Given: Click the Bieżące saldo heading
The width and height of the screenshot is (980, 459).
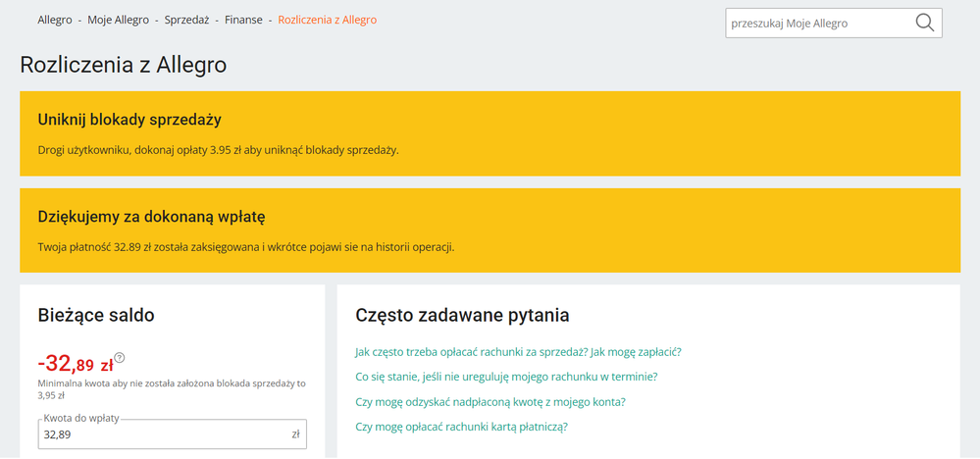Looking at the screenshot, I should pos(96,316).
